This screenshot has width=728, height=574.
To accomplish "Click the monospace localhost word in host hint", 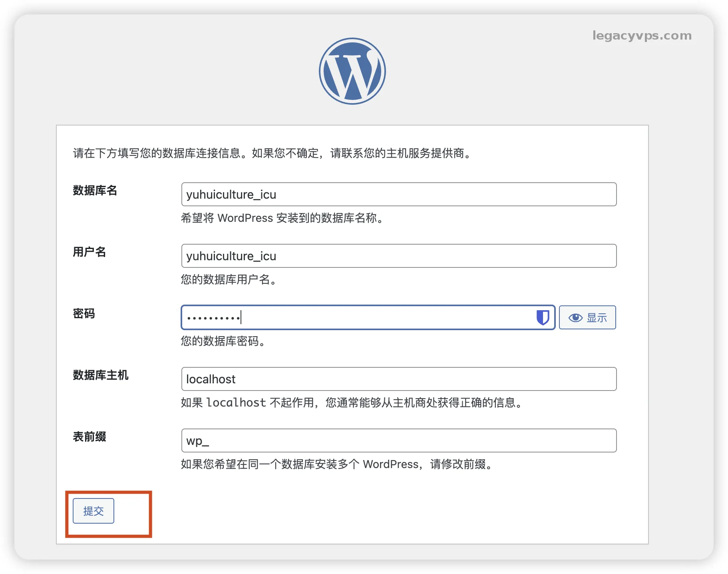I will tap(236, 403).
